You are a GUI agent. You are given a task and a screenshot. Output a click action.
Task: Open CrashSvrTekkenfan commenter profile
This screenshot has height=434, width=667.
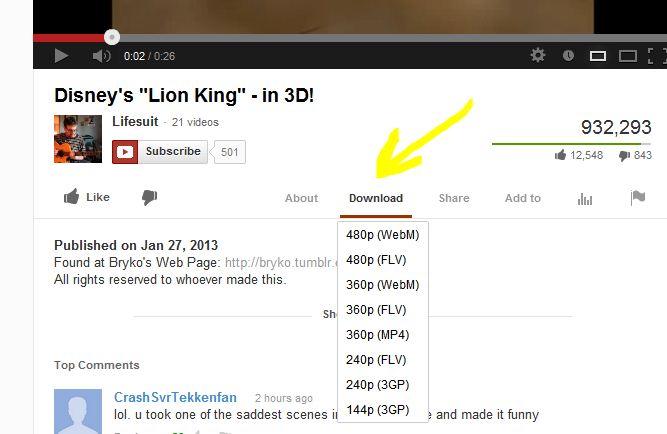coord(175,397)
